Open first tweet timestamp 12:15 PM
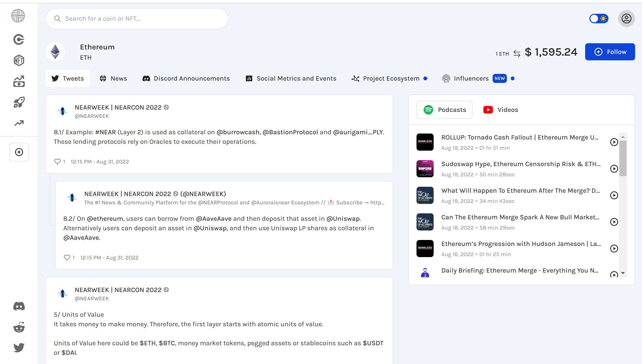The height and width of the screenshot is (364, 642). click(x=100, y=162)
